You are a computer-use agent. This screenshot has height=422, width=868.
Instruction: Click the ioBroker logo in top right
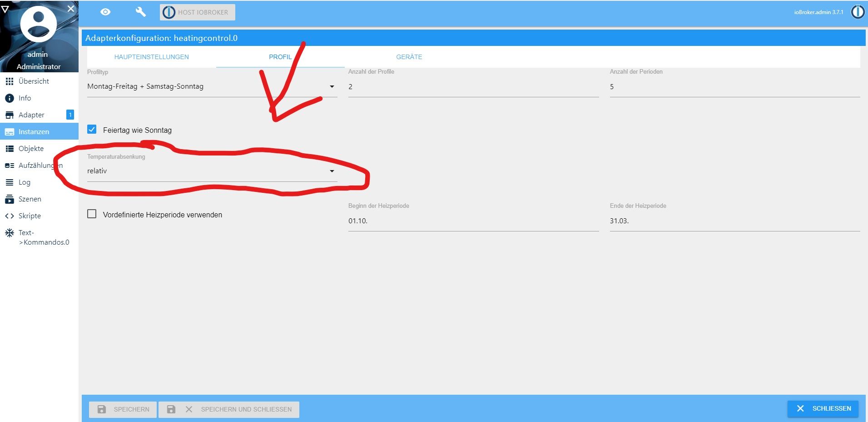point(857,12)
